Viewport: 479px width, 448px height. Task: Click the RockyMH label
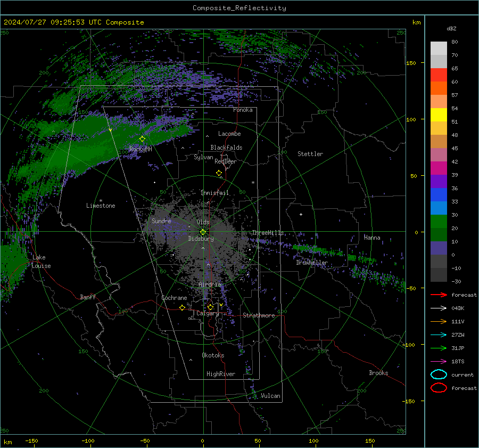point(141,149)
